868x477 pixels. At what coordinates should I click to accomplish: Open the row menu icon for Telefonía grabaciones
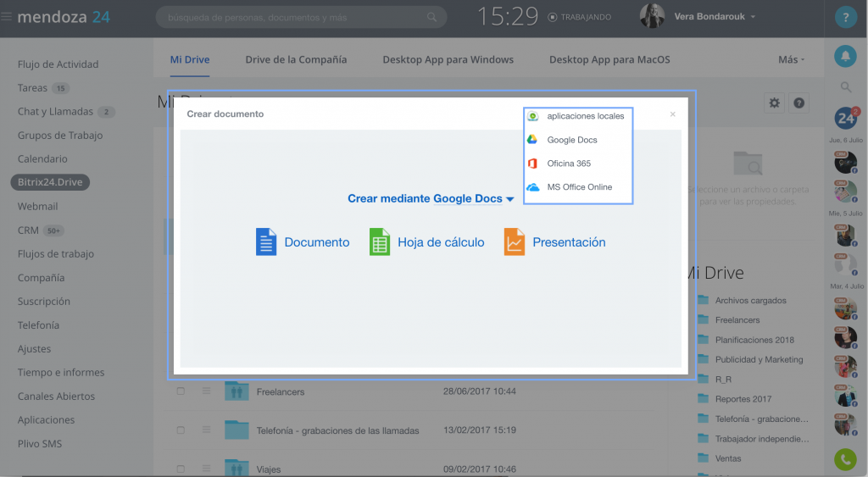click(207, 430)
